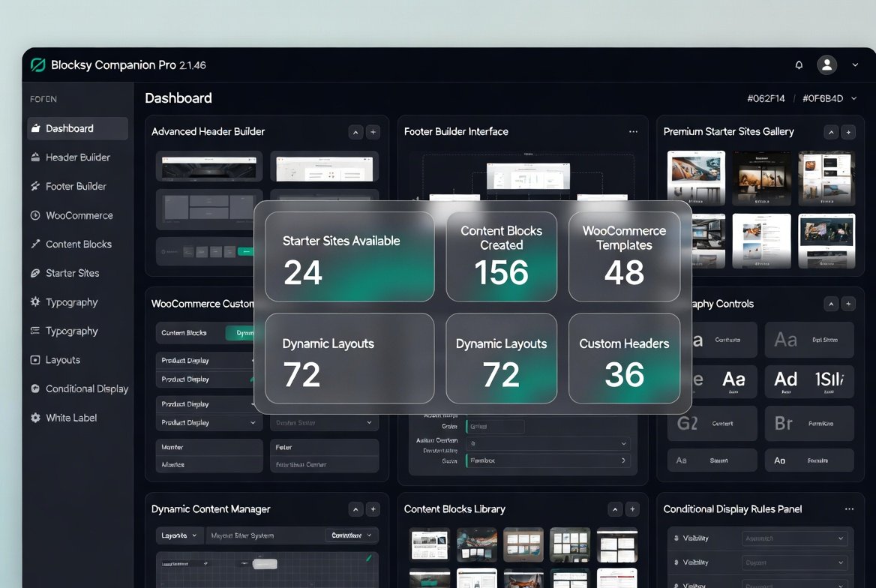876x588 pixels.
Task: Open the notifications bell
Action: point(799,64)
